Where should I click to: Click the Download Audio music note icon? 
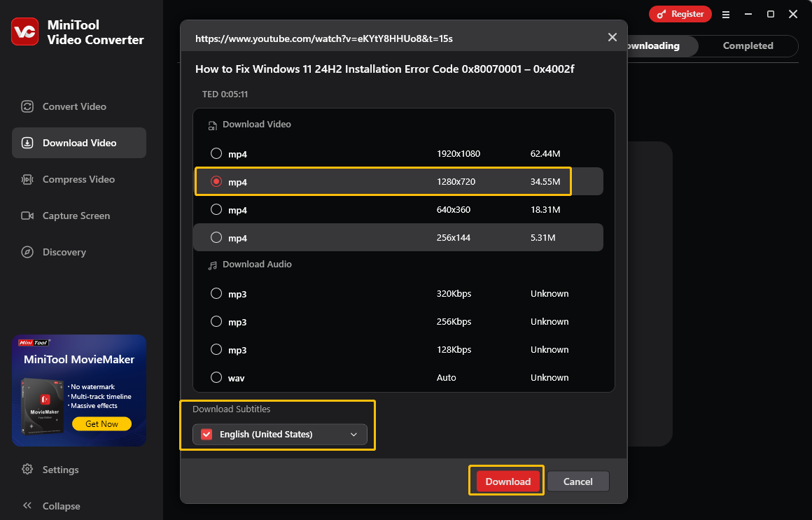(212, 265)
